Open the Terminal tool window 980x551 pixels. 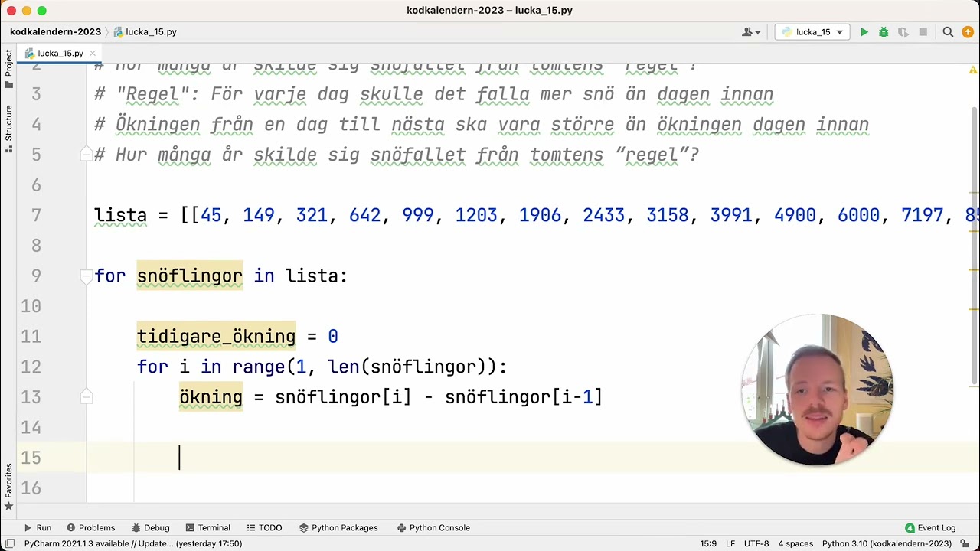pos(207,528)
